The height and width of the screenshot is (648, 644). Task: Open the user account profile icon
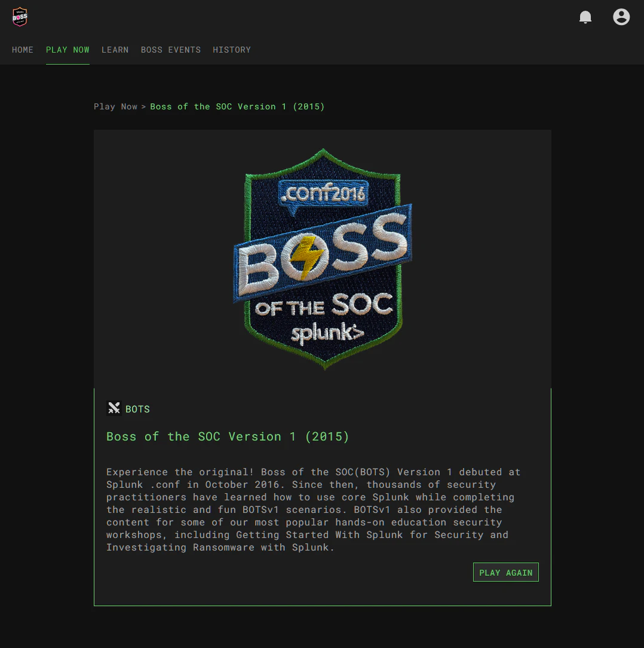[x=621, y=17]
